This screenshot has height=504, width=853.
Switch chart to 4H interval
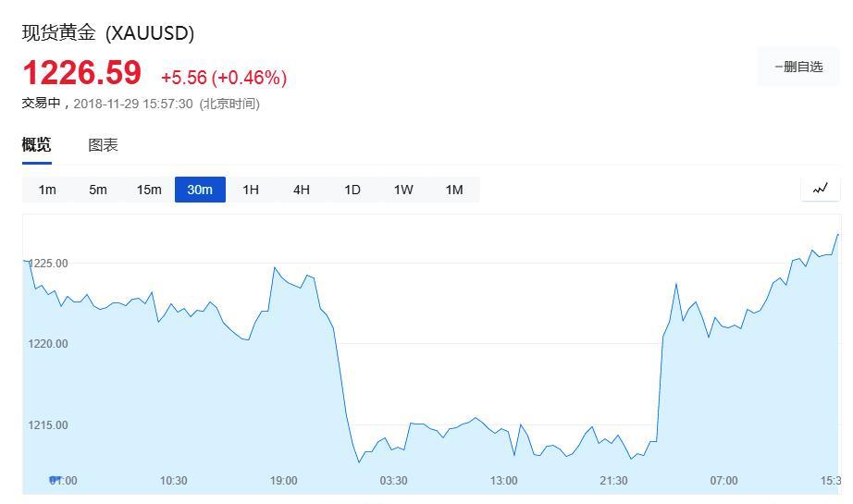coord(302,190)
